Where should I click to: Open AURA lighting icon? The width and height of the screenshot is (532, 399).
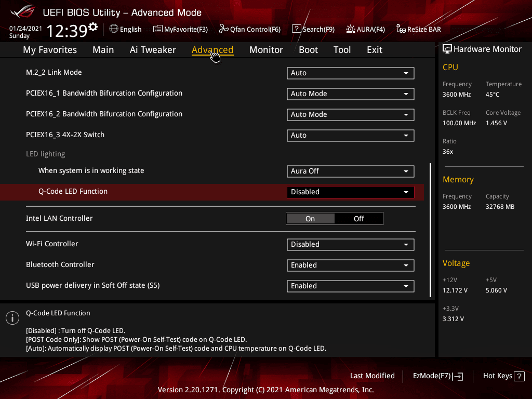pos(351,29)
